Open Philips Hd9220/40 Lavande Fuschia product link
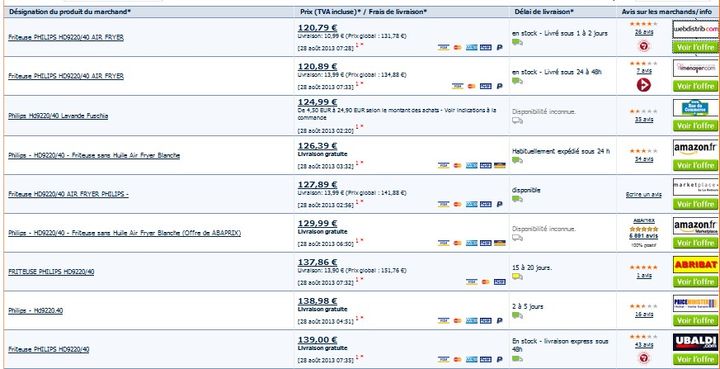 click(x=58, y=116)
